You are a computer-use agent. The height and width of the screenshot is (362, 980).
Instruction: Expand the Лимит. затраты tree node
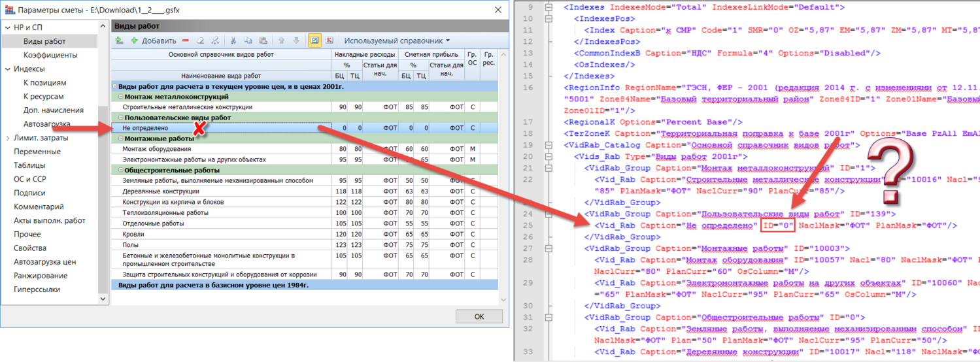point(7,138)
